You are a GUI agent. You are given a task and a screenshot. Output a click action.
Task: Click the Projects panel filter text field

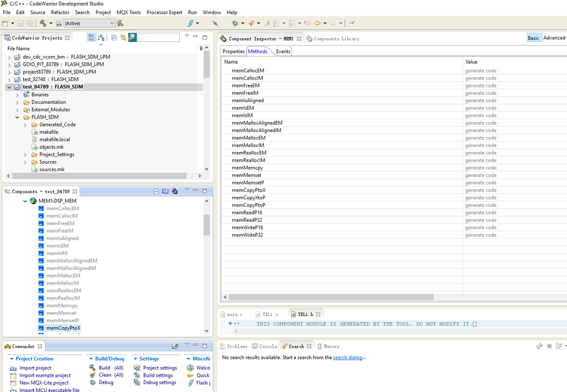158,37
